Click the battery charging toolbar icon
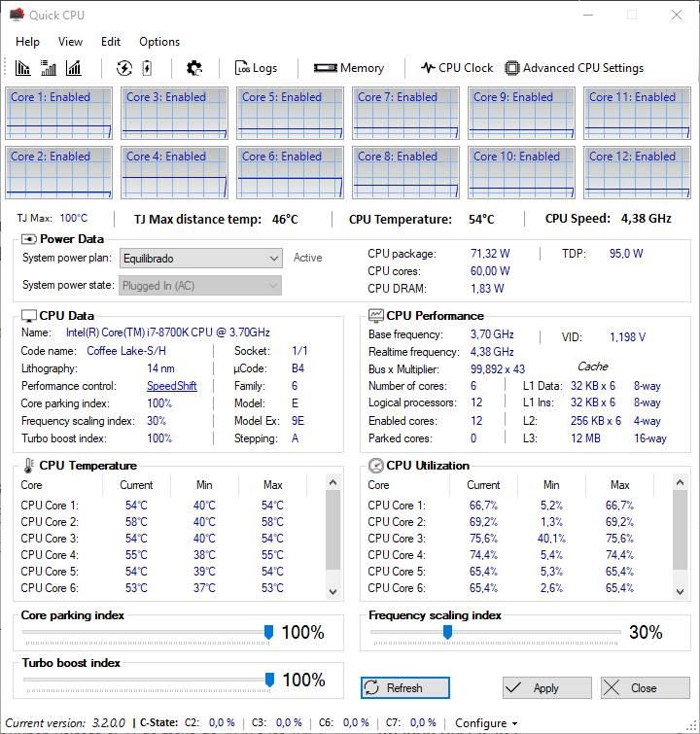The image size is (700, 734). [x=147, y=68]
